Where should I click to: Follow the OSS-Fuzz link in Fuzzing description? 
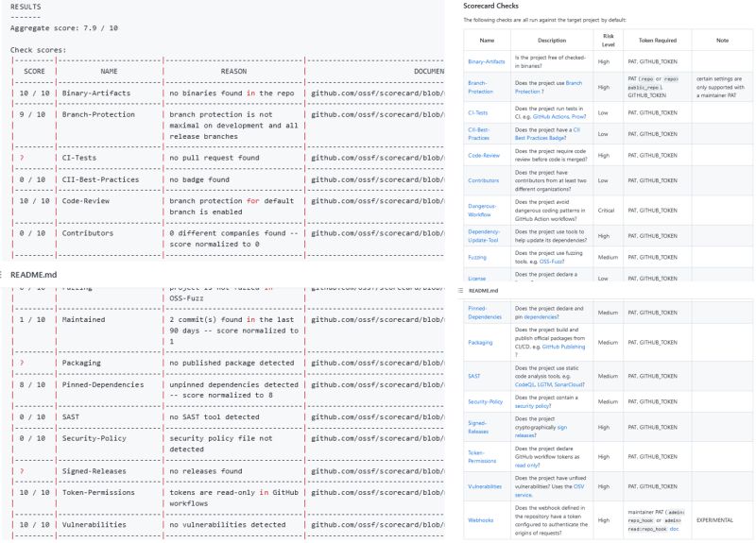[552, 262]
